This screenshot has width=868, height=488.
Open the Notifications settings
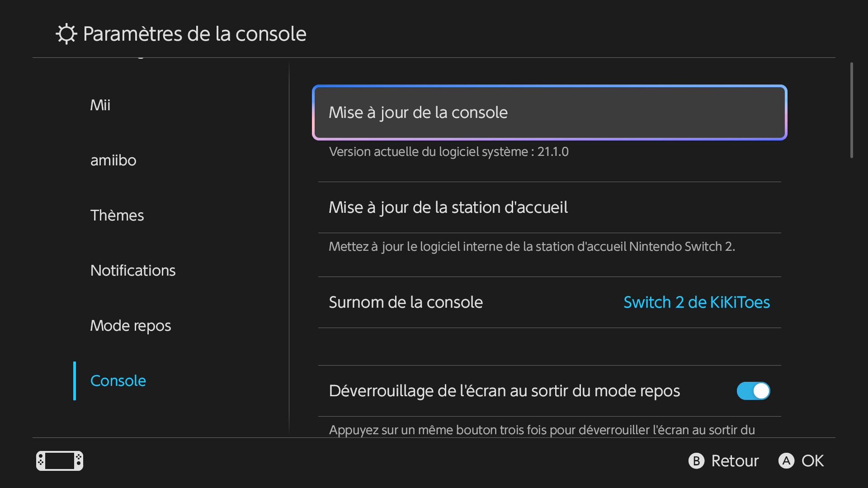tap(133, 270)
